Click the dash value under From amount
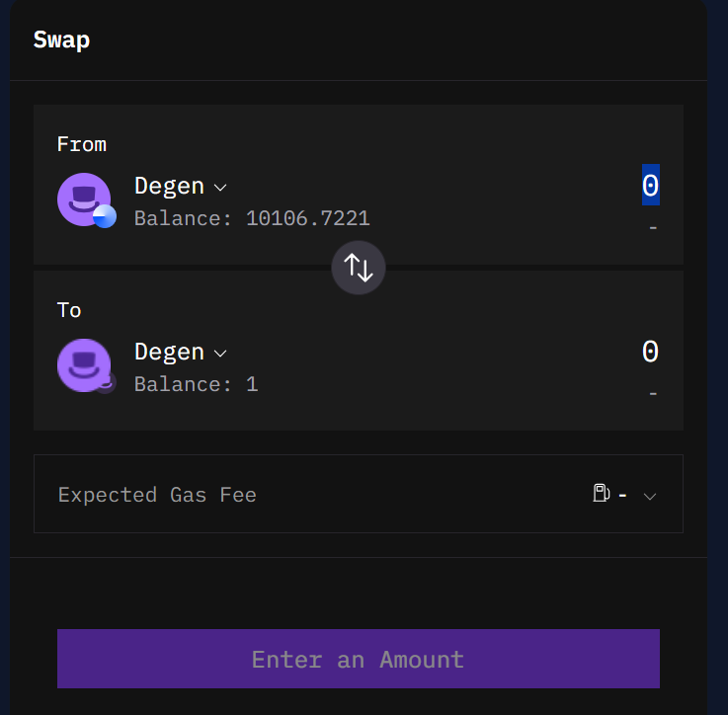This screenshot has width=728, height=715. tap(653, 227)
